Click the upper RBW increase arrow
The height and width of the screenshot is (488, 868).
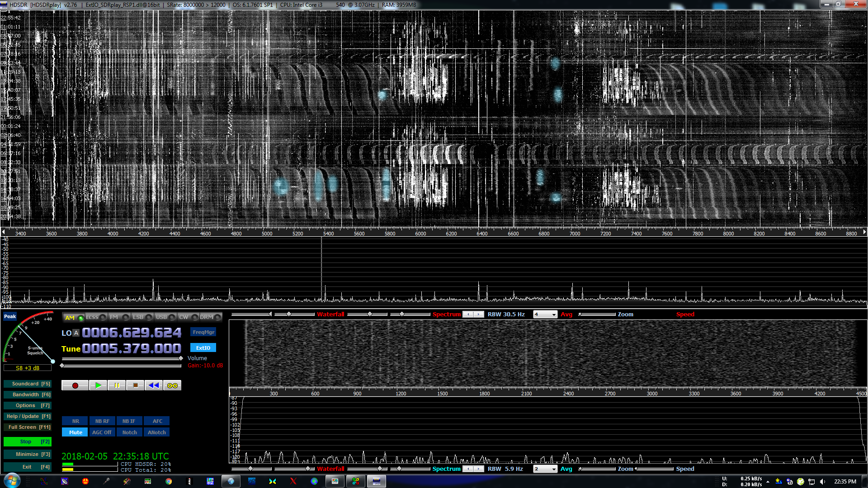click(x=479, y=314)
